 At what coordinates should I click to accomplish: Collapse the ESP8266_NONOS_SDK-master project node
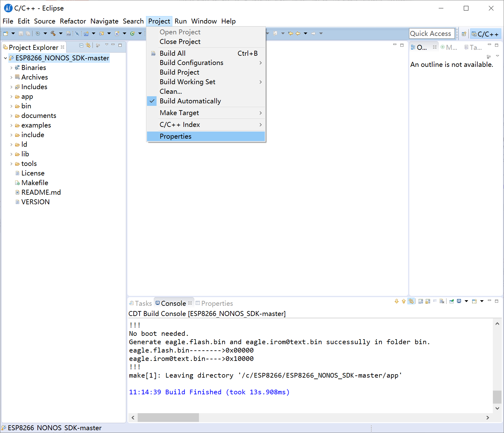pyautogui.click(x=5, y=58)
